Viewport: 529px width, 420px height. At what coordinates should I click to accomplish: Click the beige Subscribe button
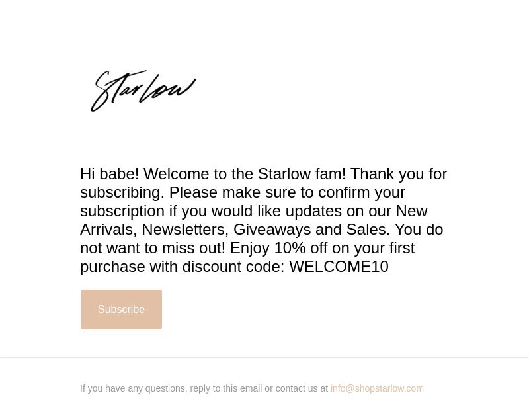pos(121,310)
